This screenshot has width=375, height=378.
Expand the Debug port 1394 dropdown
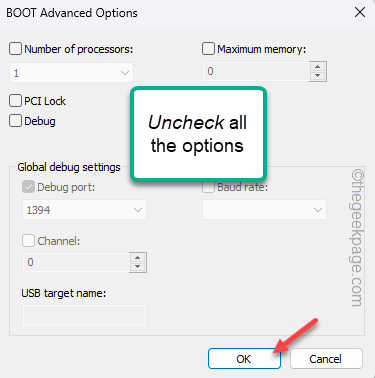(x=84, y=210)
